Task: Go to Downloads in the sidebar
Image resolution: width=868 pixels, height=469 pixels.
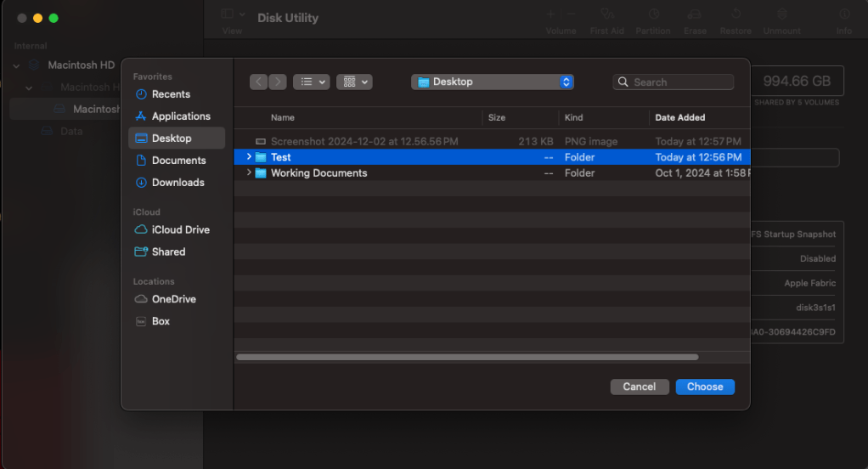Action: (x=178, y=183)
